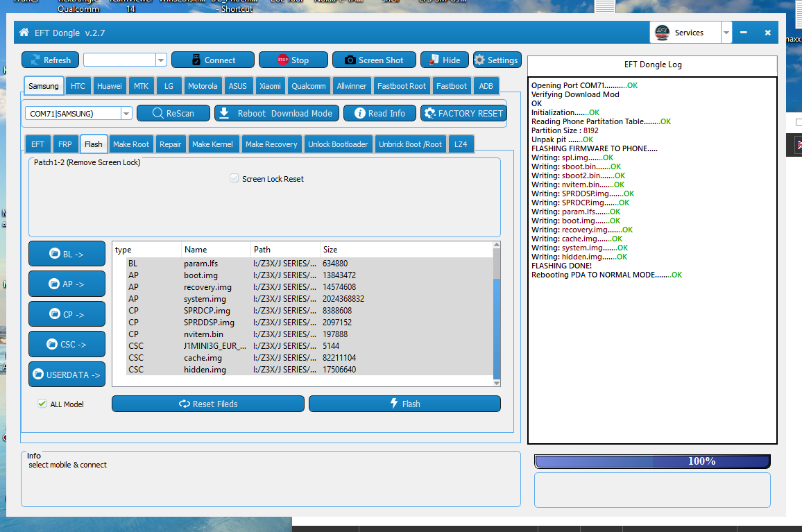Viewport: 802px width, 532px height.
Task: Click the home icon in title bar
Action: pos(24,33)
